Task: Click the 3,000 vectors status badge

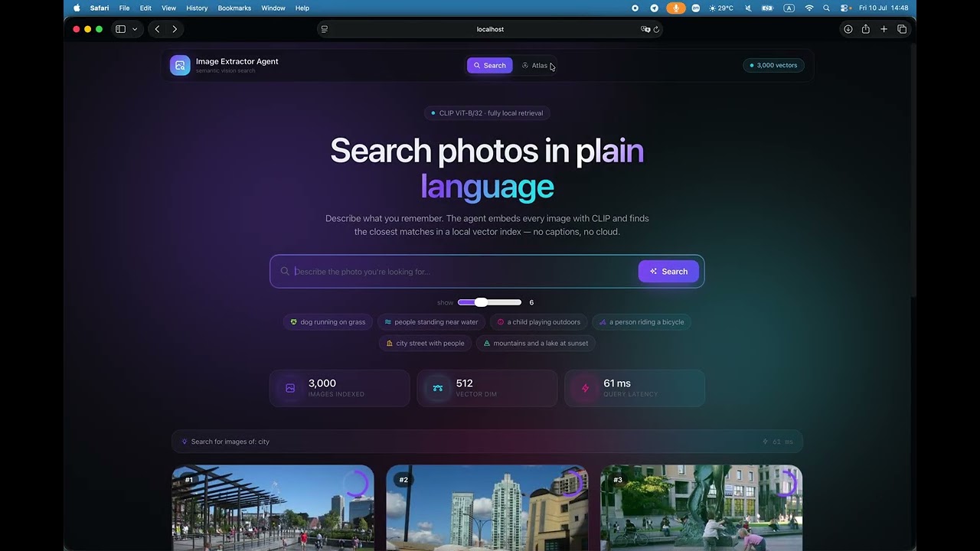Action: (773, 65)
